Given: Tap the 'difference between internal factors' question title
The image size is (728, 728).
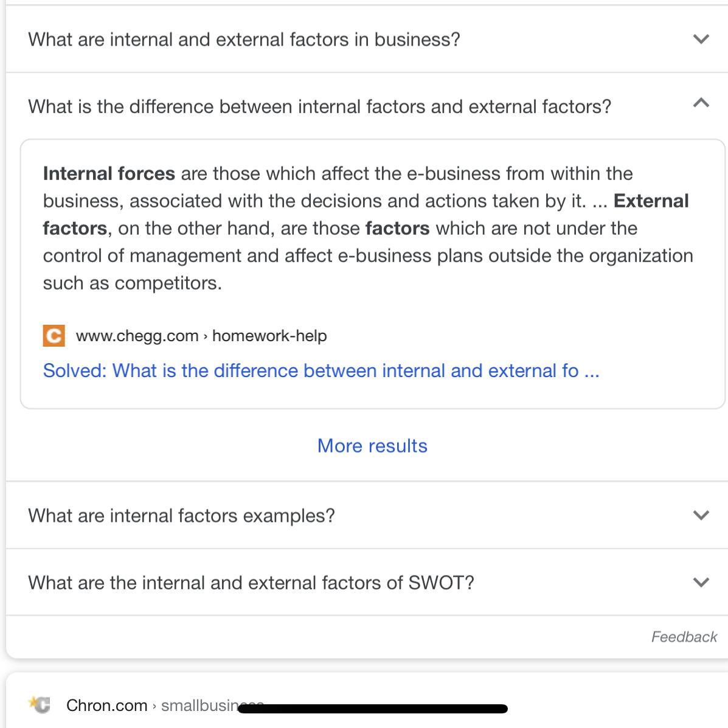Looking at the screenshot, I should click(319, 106).
